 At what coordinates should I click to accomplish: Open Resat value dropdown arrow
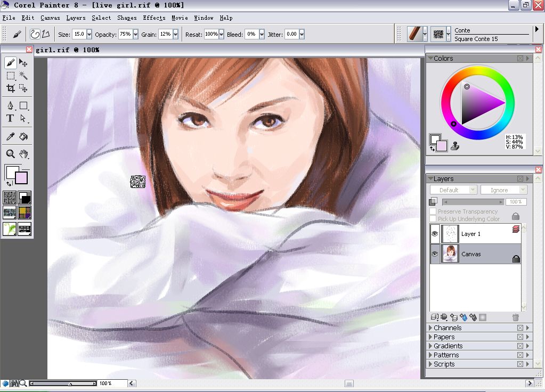click(222, 34)
